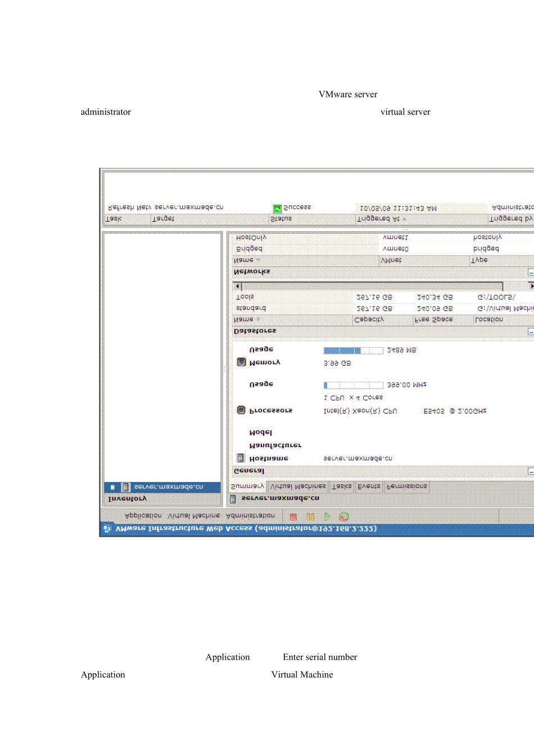Viewport: 534px width, 756px height.
Task: Click the green Success status icon
Action: tap(277, 209)
